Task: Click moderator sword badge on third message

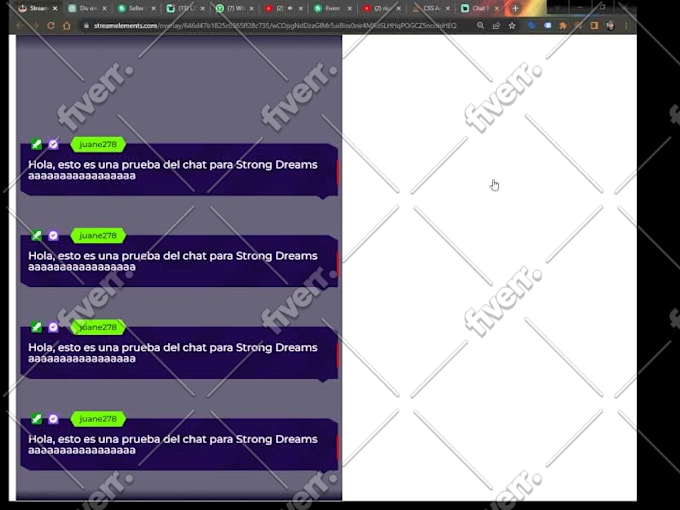Action: click(x=36, y=327)
